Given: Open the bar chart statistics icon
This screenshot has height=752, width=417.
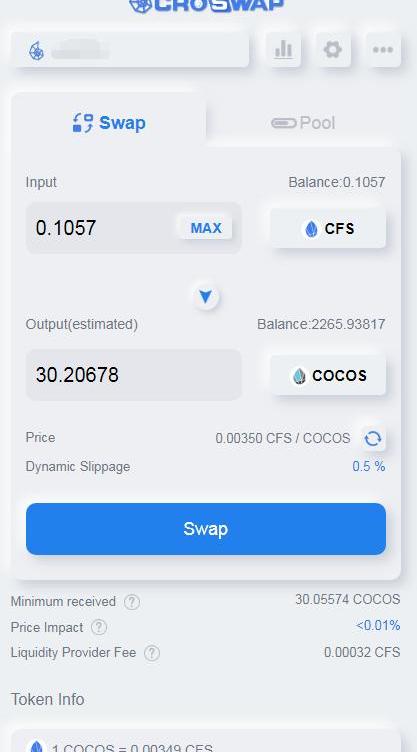Looking at the screenshot, I should (x=284, y=49).
